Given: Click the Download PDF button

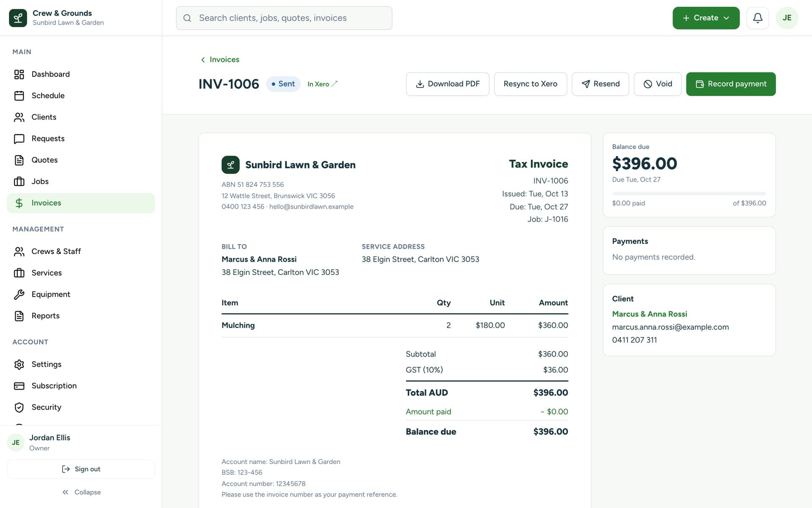Looking at the screenshot, I should 447,84.
